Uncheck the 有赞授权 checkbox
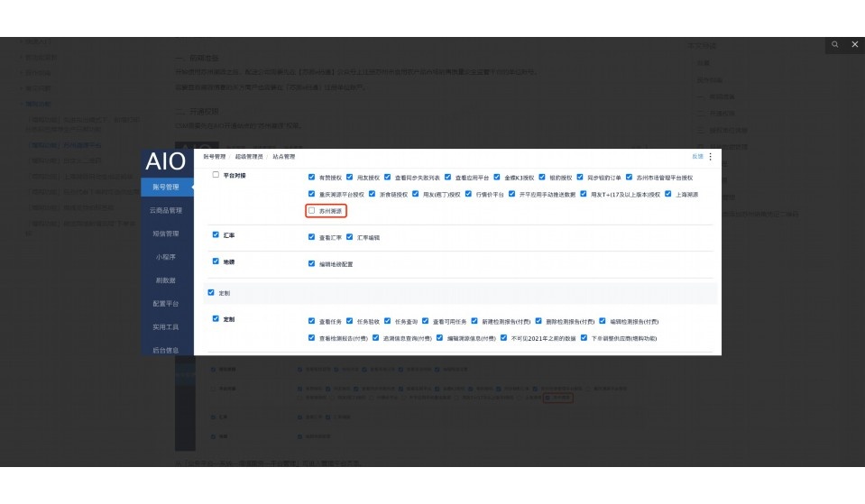This screenshot has width=865, height=504. 312,178
